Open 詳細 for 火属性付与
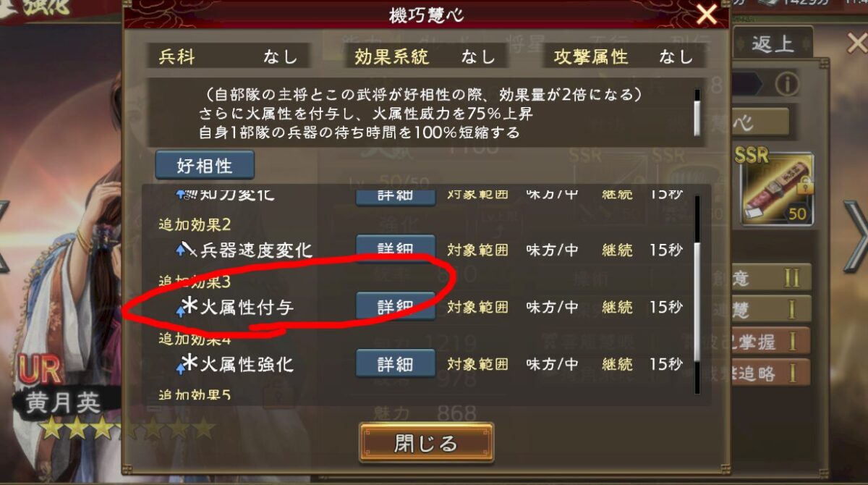The width and height of the screenshot is (868, 485). [395, 306]
